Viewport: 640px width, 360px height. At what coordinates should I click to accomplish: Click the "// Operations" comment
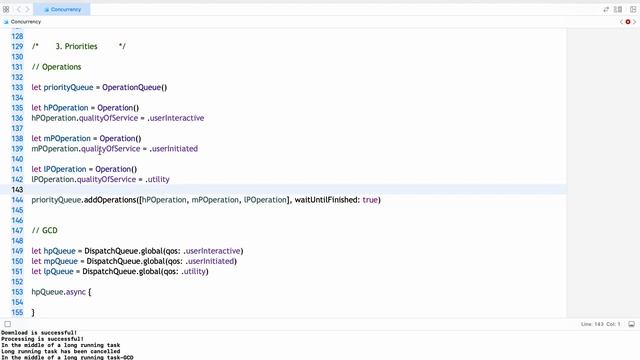[x=56, y=67]
